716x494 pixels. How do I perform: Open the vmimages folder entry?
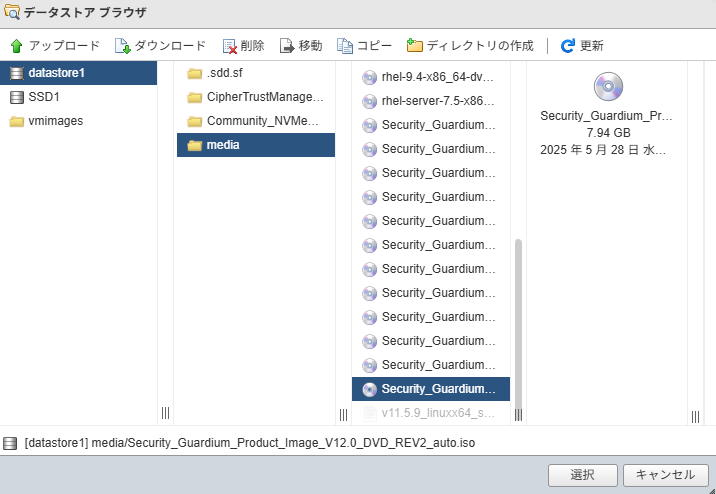[x=79, y=121]
